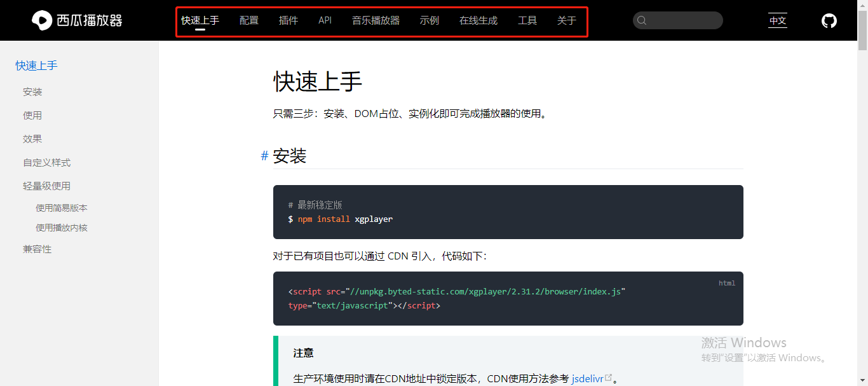The image size is (868, 386).
Task: Click the npm install xgplayer command
Action: [x=341, y=219]
